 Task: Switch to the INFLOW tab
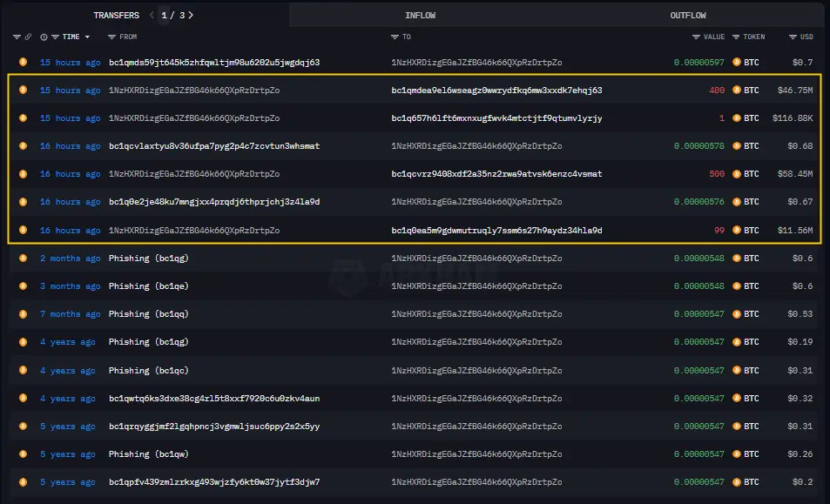coord(420,15)
